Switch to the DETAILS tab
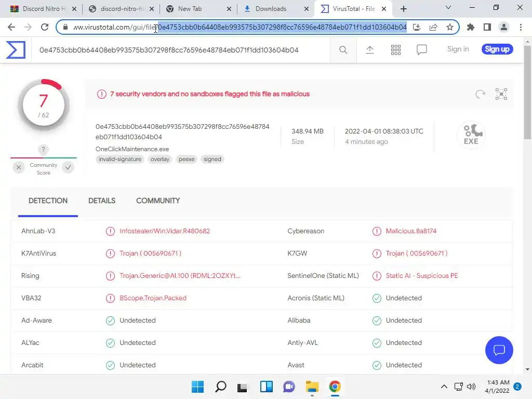The image size is (532, 399). pos(102,201)
